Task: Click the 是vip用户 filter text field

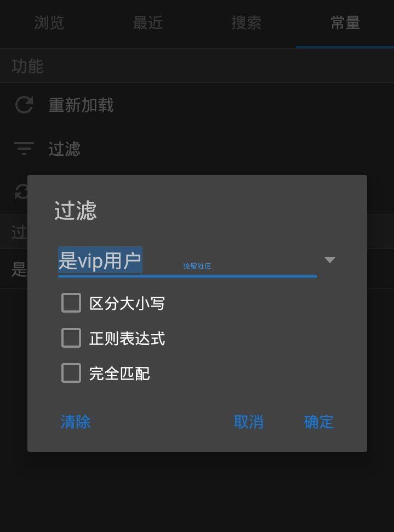Action: click(x=187, y=261)
